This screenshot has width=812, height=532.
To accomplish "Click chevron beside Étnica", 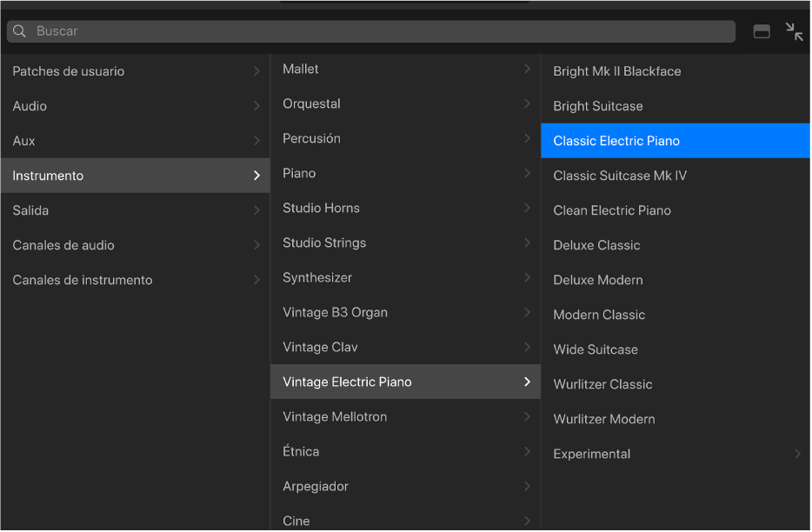I will coord(527,451).
